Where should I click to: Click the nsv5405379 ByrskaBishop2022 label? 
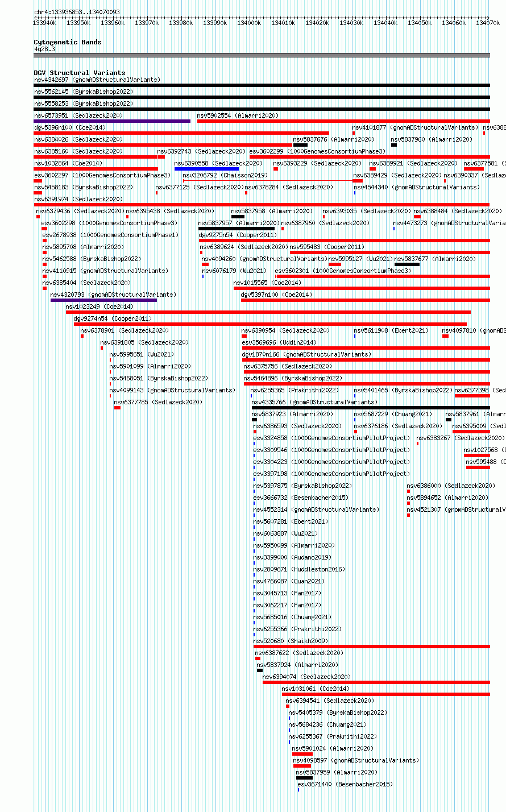pyautogui.click(x=338, y=712)
